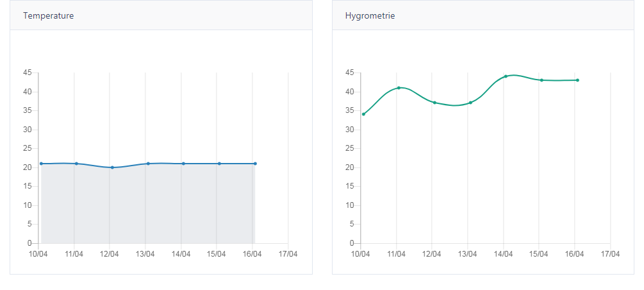
Task: Click the 15/04 label on Temperature x-axis
Action: click(x=217, y=254)
